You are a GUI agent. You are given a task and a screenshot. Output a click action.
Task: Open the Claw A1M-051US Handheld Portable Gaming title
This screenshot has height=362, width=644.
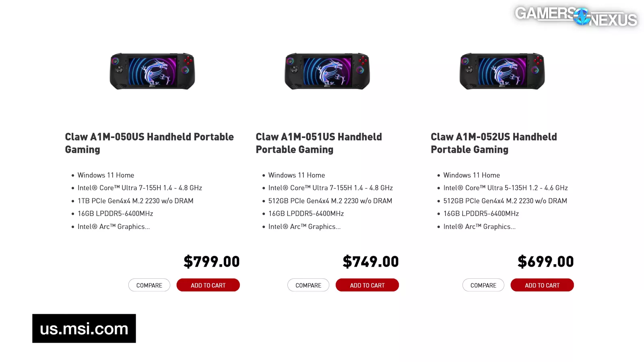coord(319,143)
